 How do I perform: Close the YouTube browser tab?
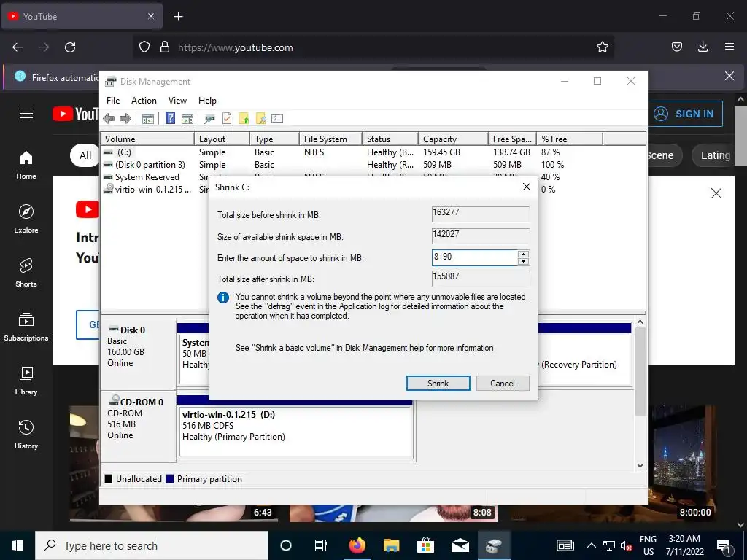[x=150, y=16]
